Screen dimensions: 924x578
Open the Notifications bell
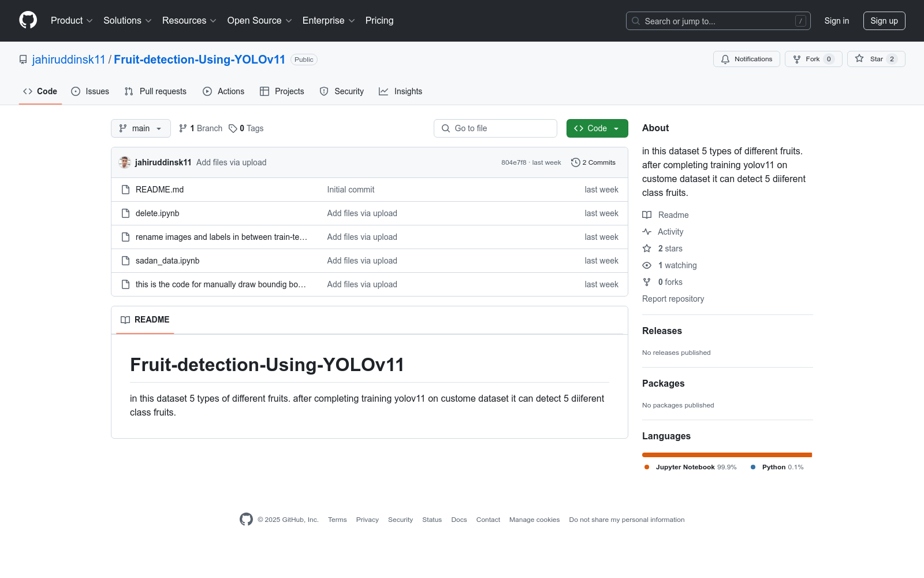(x=746, y=59)
